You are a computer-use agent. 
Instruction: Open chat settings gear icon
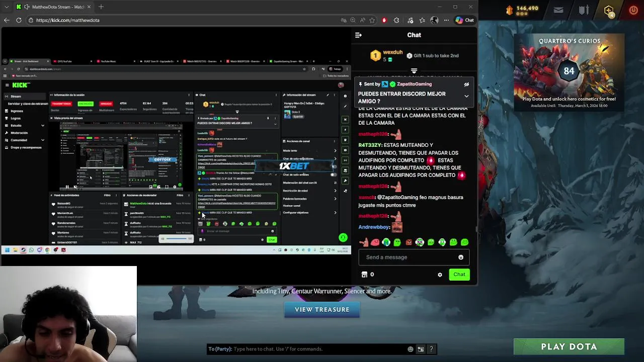tap(440, 275)
